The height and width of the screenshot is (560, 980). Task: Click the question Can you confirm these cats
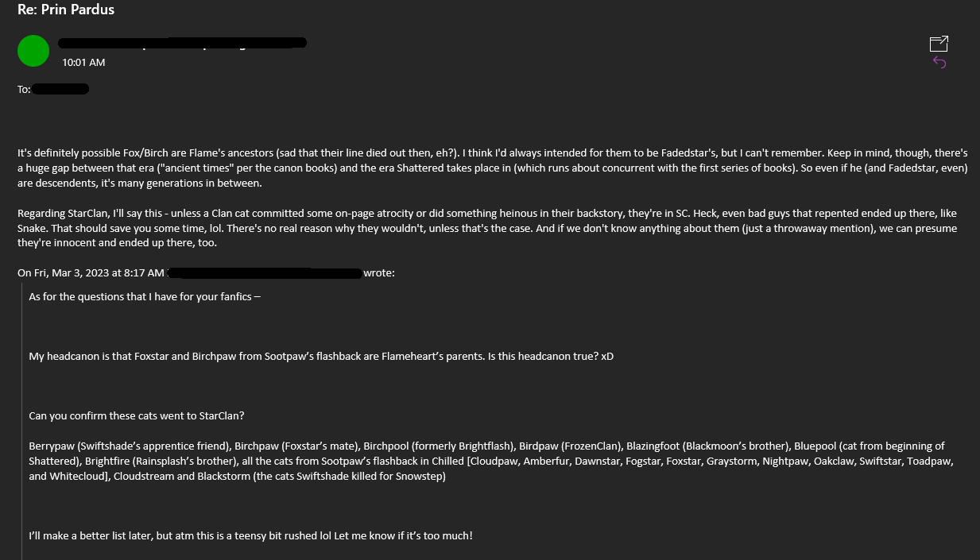(x=137, y=415)
